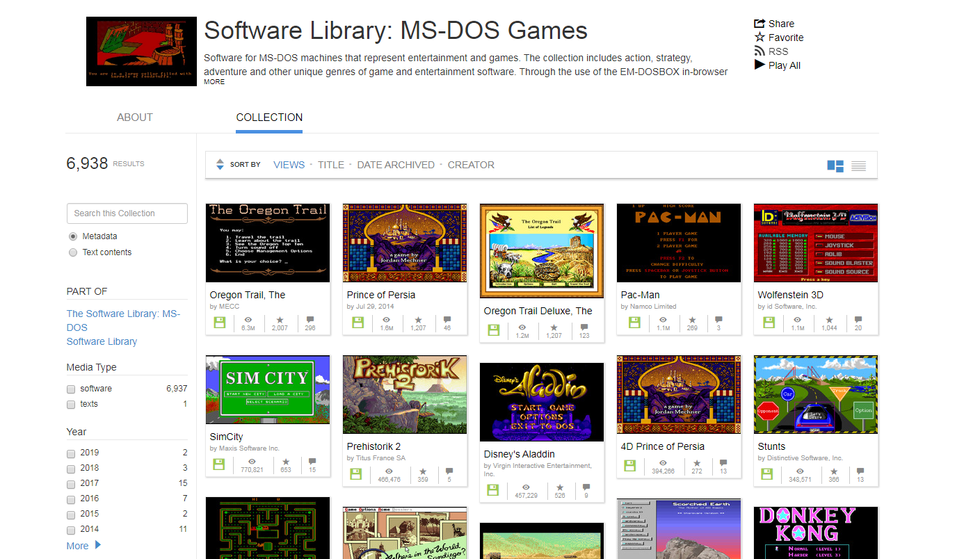Screen dimensions: 980x559
Task: Select the Metadata radio button
Action: pyautogui.click(x=73, y=236)
